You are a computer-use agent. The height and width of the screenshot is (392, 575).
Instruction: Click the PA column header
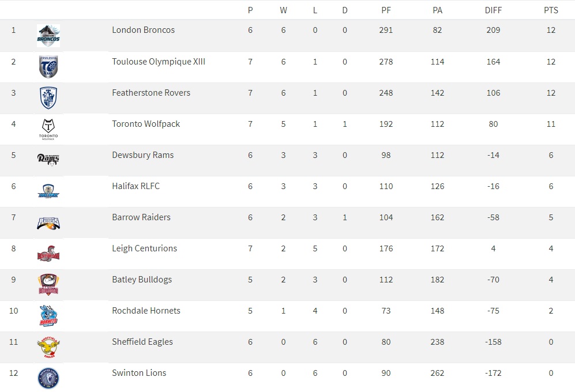click(x=438, y=10)
